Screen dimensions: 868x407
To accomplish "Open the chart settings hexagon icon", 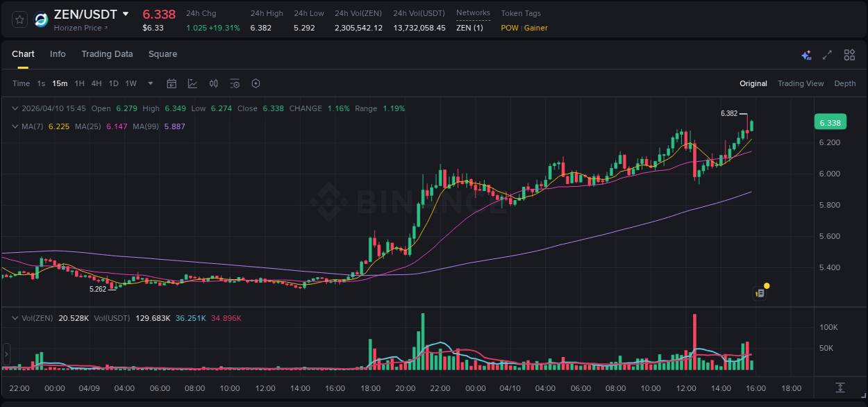I will tap(256, 83).
